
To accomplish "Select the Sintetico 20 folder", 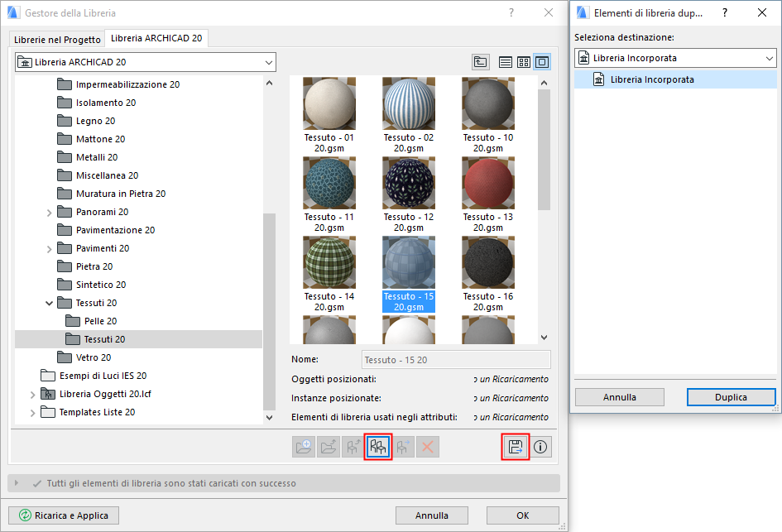I will (91, 285).
